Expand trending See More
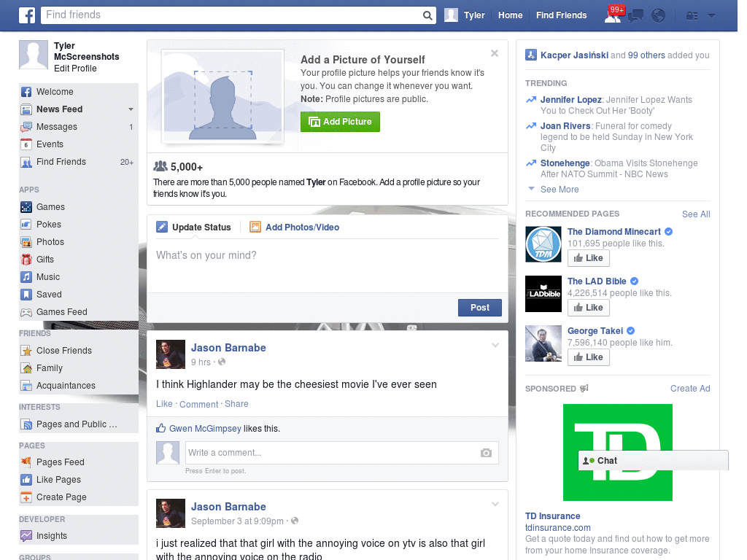Image resolution: width=747 pixels, height=560 pixels. 560,189
